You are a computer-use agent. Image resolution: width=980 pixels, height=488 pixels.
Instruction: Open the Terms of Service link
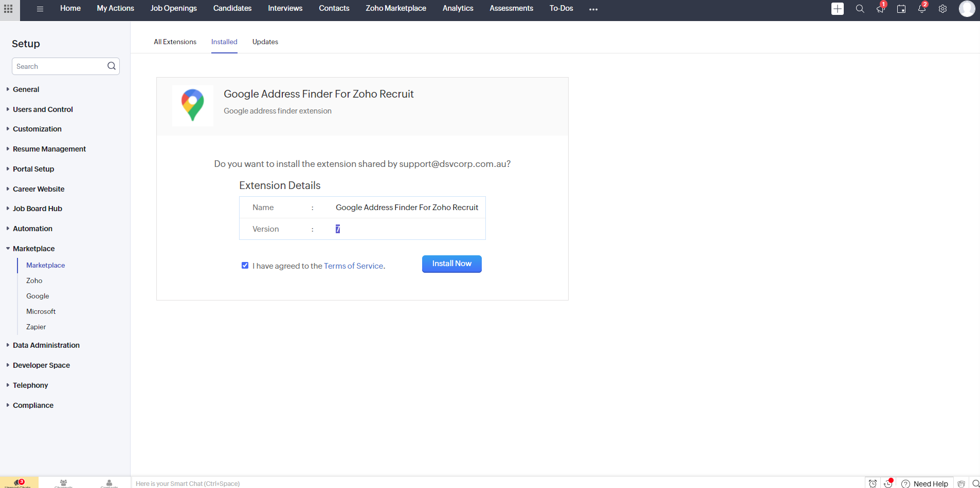[354, 266]
